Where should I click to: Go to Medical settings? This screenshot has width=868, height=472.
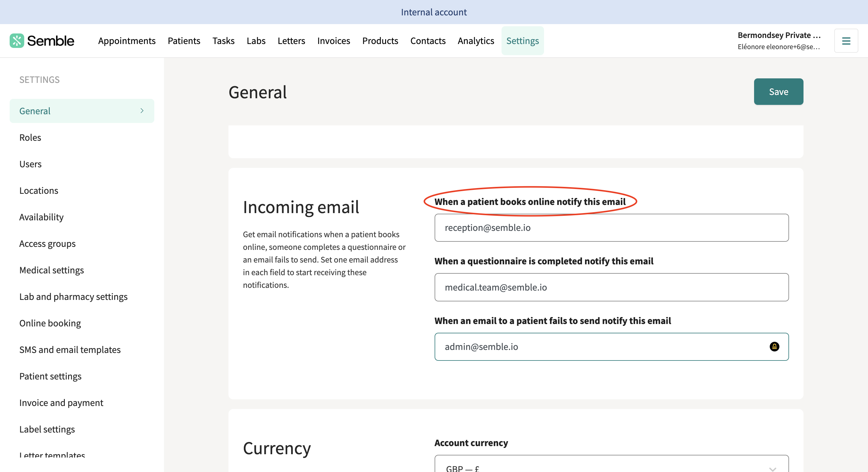click(x=52, y=270)
